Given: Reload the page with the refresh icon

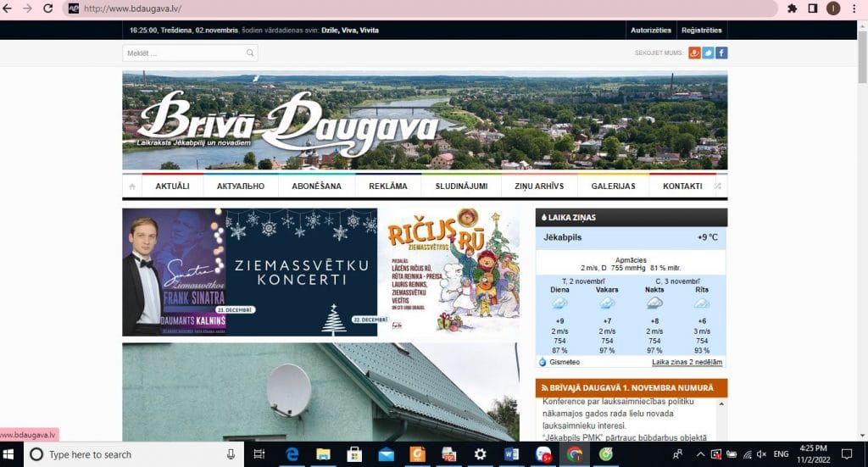Looking at the screenshot, I should tap(47, 8).
